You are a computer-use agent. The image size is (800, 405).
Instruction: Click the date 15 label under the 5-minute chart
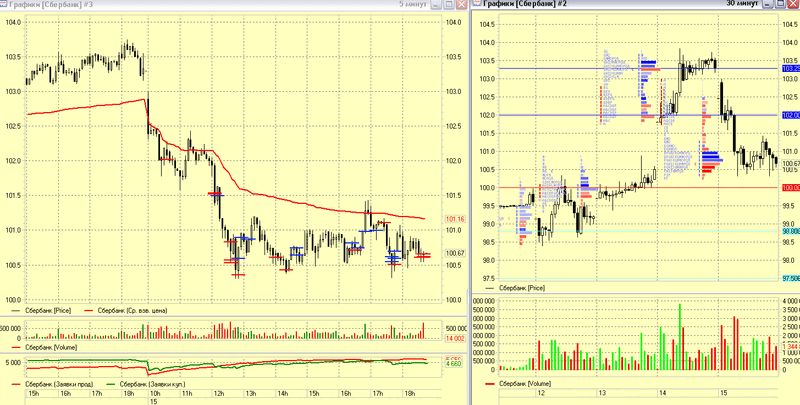pyautogui.click(x=153, y=401)
